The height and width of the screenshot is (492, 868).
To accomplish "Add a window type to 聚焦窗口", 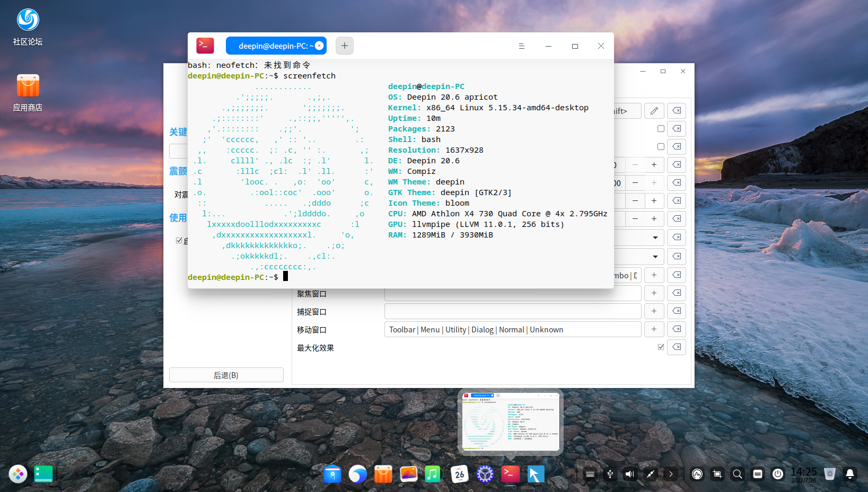I will (654, 293).
